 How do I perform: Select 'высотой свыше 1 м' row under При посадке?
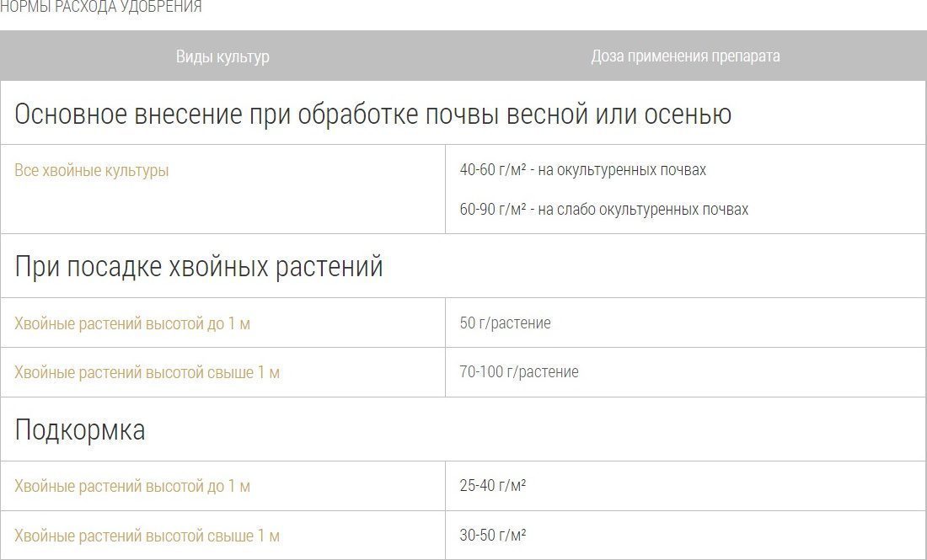click(147, 372)
